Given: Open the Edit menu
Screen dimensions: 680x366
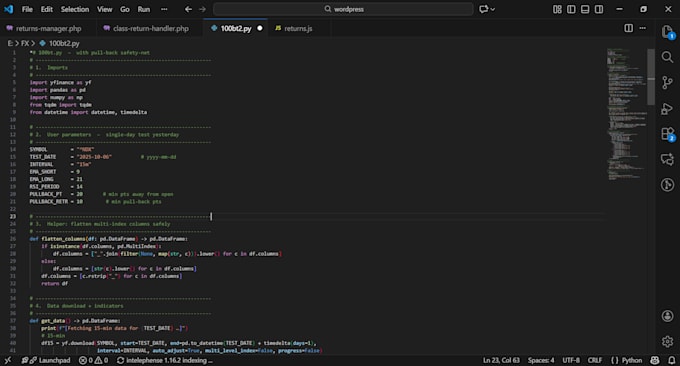Looking at the screenshot, I should 46,9.
